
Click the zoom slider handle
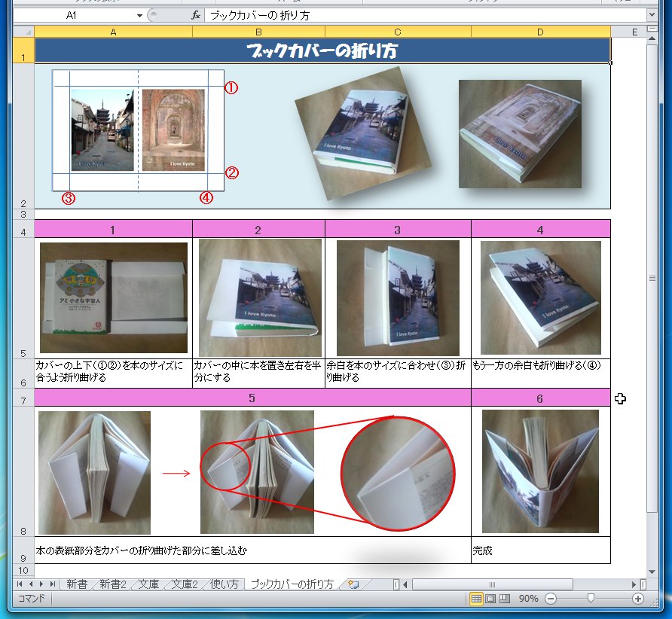click(591, 599)
